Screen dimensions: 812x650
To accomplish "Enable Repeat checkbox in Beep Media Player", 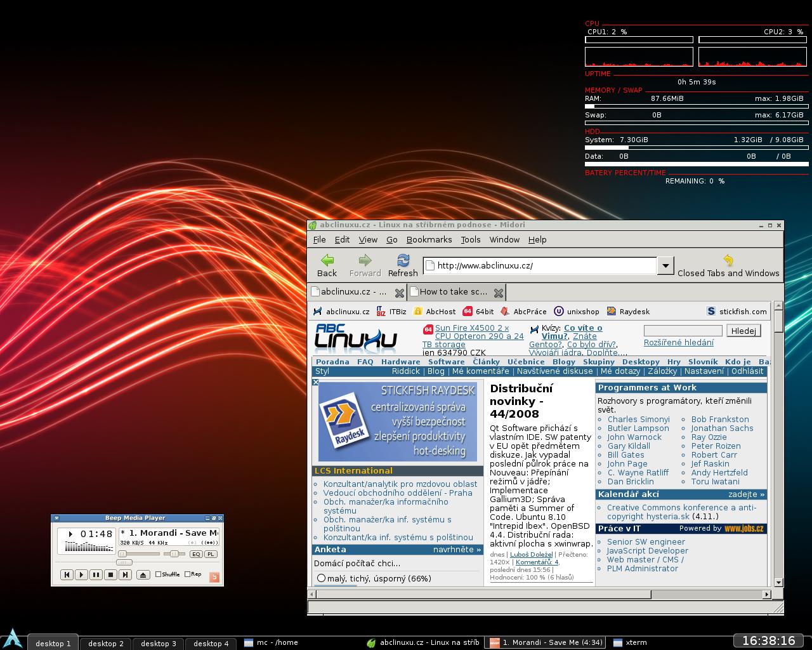I will click(193, 574).
